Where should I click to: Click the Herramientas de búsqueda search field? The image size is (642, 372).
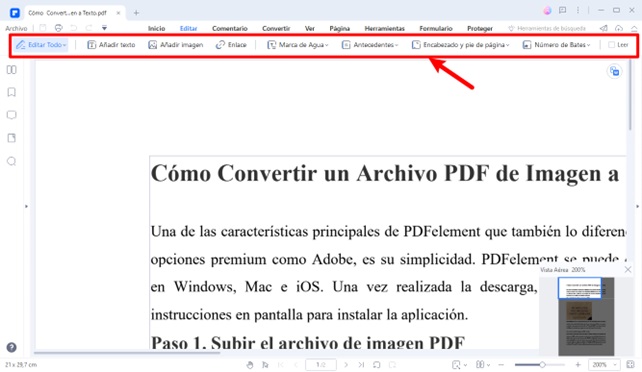click(x=547, y=28)
